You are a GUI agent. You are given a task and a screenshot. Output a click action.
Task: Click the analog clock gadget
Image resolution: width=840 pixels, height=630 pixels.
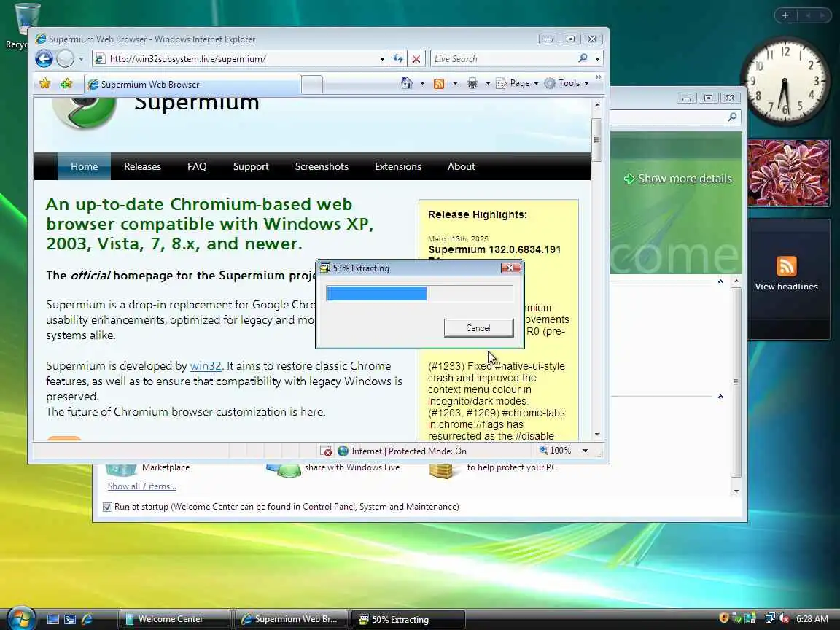point(785,82)
